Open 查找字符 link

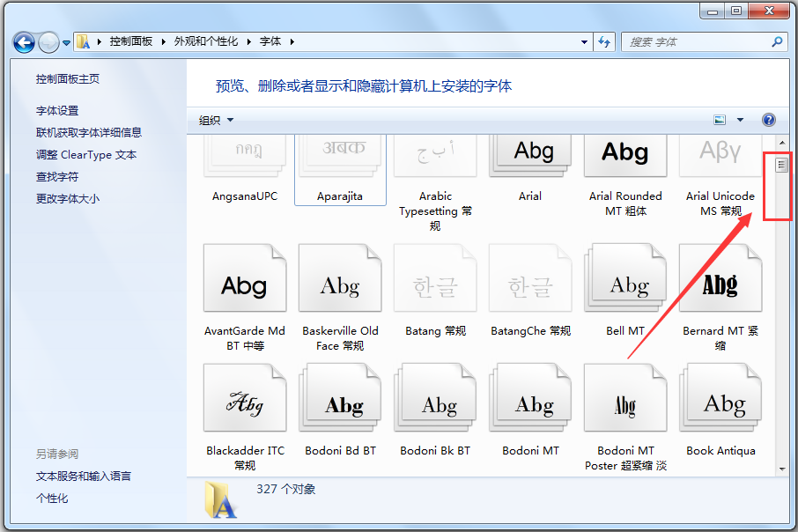pyautogui.click(x=57, y=177)
